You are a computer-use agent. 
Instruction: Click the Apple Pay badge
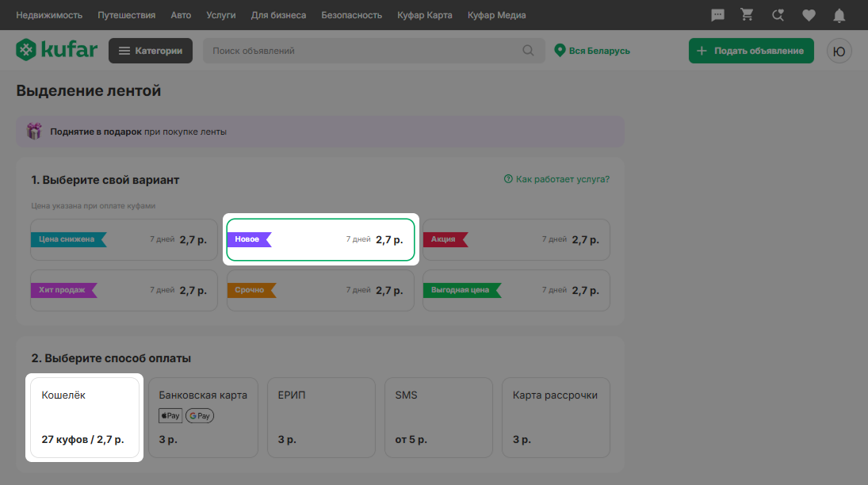tap(170, 416)
